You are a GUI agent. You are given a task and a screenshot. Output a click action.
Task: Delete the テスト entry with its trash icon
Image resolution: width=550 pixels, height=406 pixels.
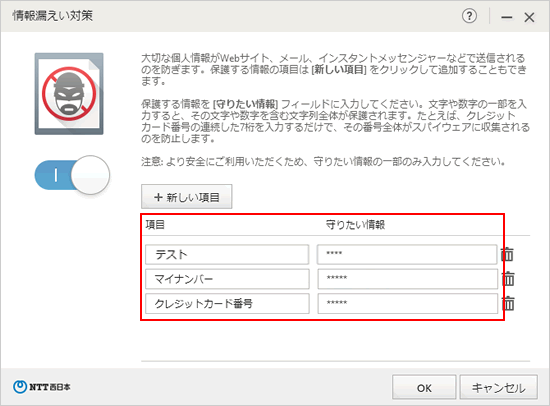(x=507, y=254)
